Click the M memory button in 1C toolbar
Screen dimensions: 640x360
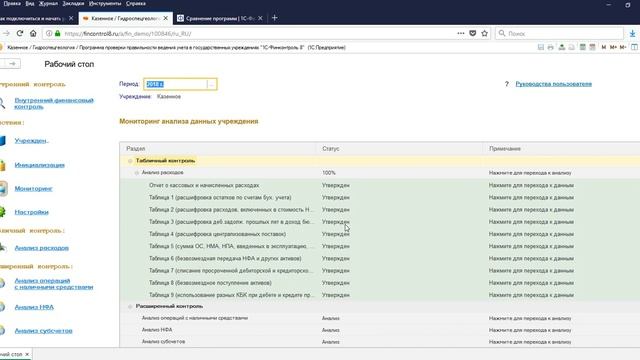pyautogui.click(x=604, y=47)
